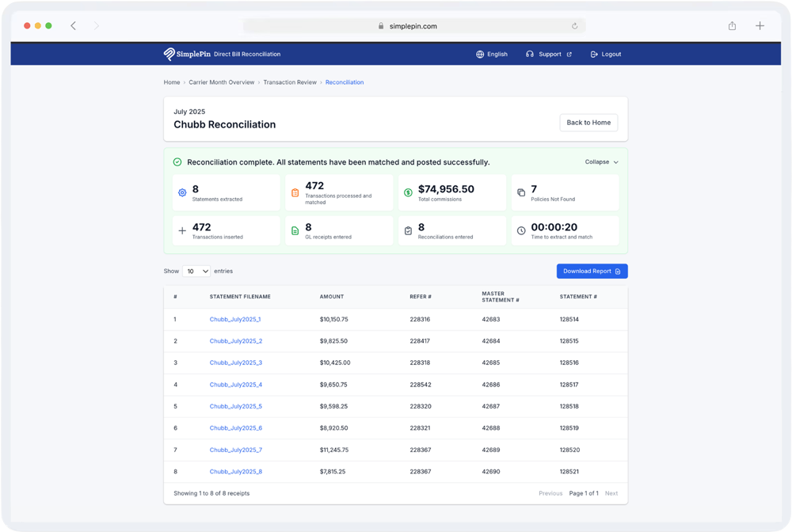792x532 pixels.
Task: Click the Showing 1 to 8 of 8 receipts text
Action: point(211,494)
